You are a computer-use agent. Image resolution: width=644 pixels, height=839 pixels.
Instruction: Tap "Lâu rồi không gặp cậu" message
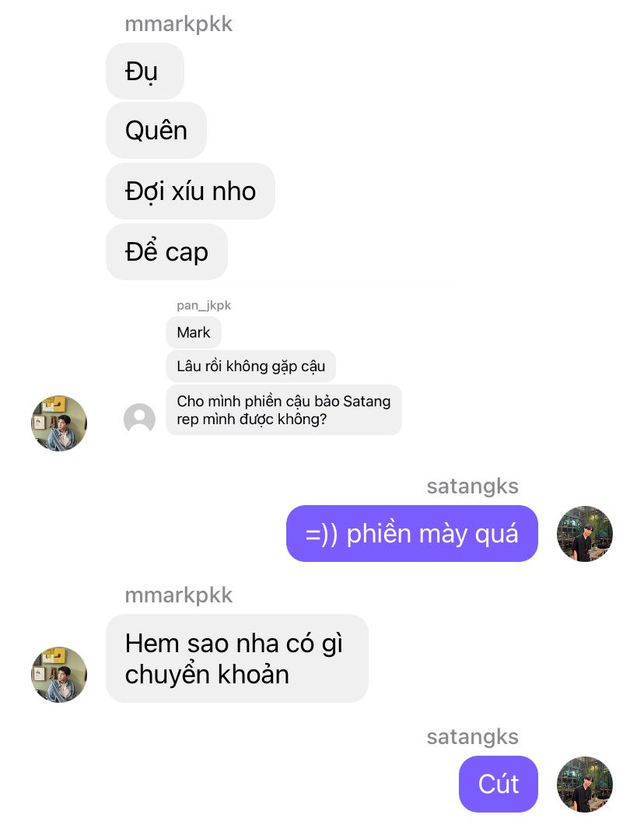click(251, 366)
